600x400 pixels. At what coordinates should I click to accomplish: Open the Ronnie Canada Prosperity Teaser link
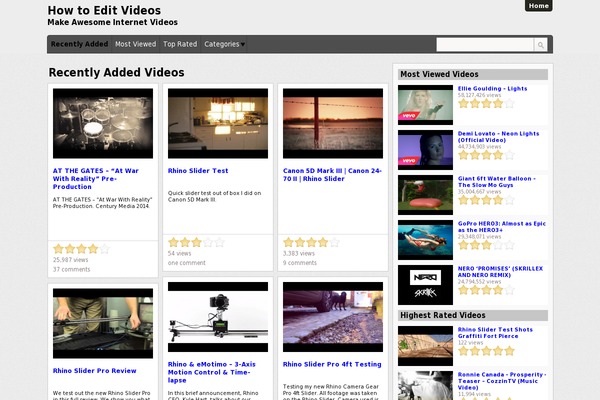pyautogui.click(x=502, y=381)
